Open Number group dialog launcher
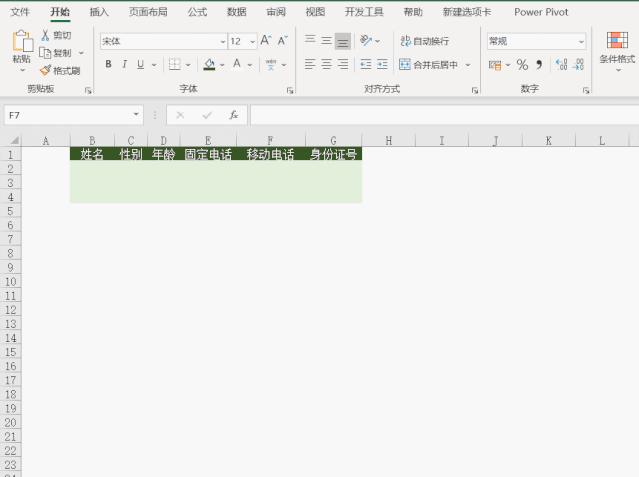 (586, 91)
